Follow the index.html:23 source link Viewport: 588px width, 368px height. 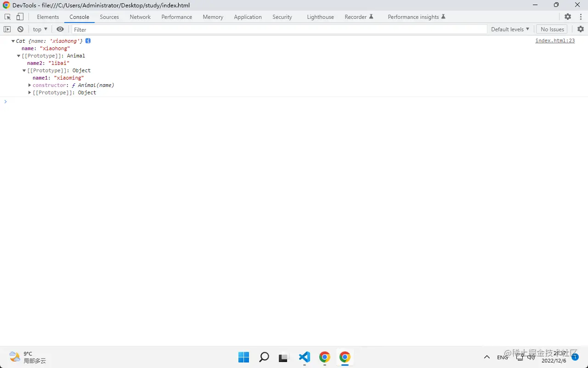tap(555, 41)
